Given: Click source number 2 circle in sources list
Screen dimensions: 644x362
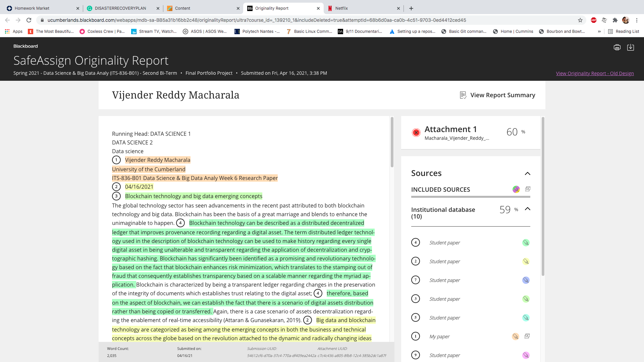Looking at the screenshot, I should pyautogui.click(x=416, y=261).
